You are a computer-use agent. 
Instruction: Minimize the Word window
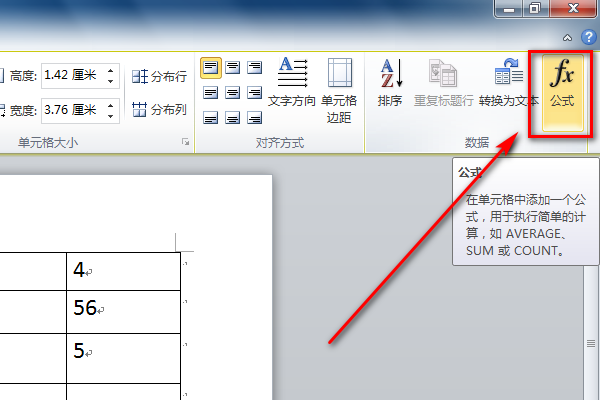click(509, 8)
